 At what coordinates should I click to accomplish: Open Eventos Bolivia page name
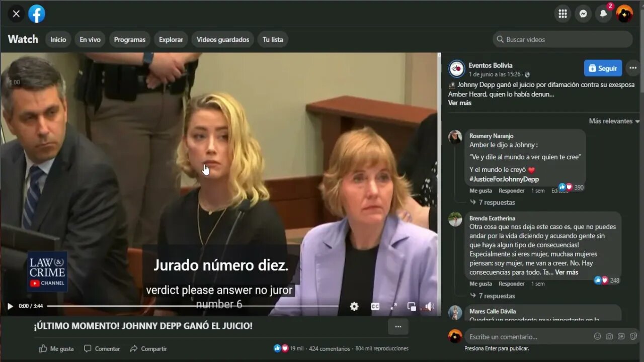click(x=491, y=65)
